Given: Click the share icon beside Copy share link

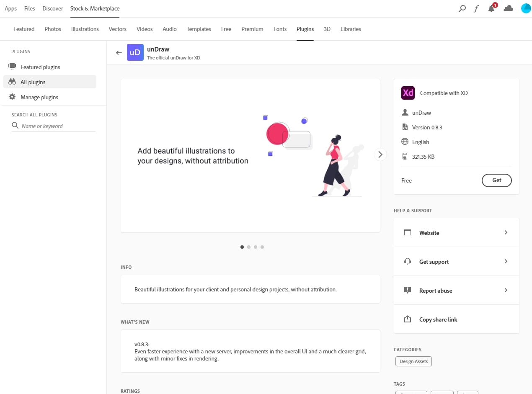Looking at the screenshot, I should click(408, 319).
